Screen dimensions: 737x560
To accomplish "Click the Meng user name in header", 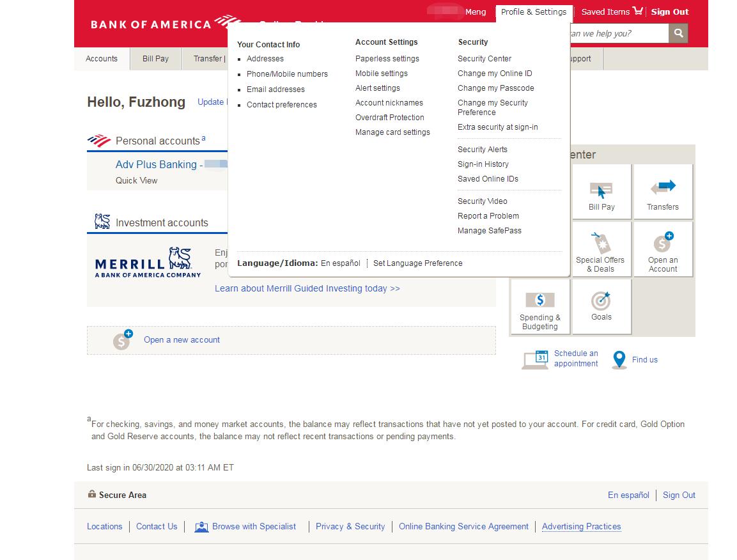I will click(x=475, y=12).
